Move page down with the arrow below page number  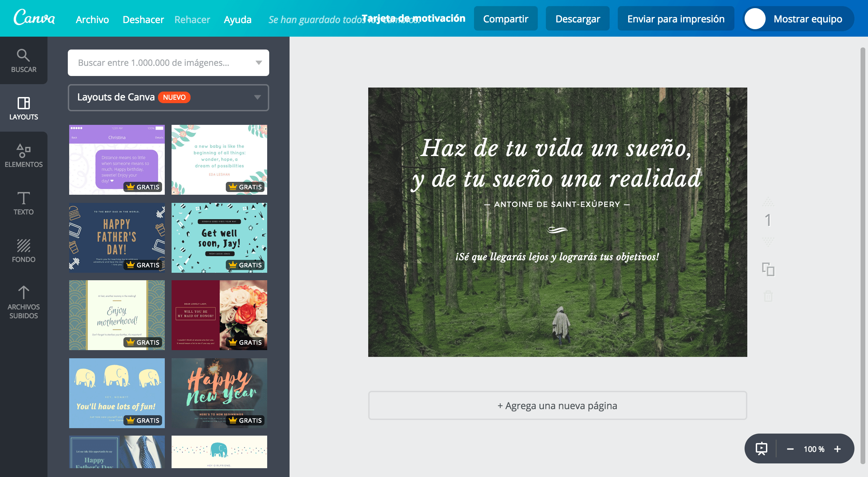coord(768,242)
